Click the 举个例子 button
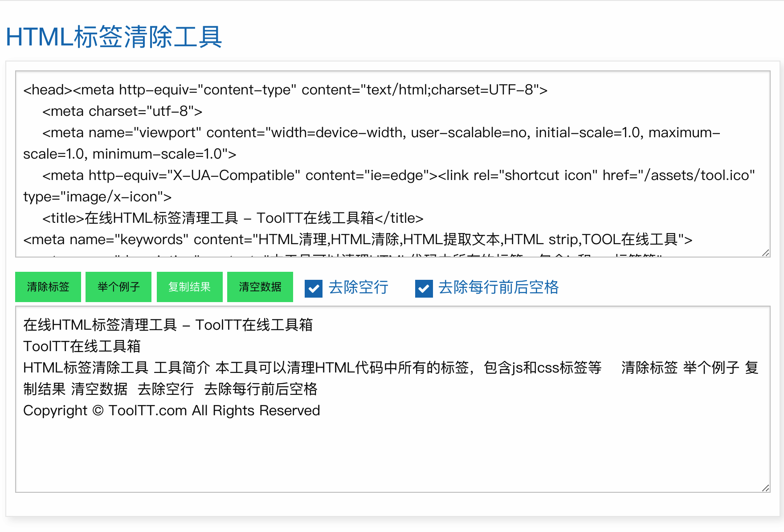The height and width of the screenshot is (532, 784). tap(118, 287)
